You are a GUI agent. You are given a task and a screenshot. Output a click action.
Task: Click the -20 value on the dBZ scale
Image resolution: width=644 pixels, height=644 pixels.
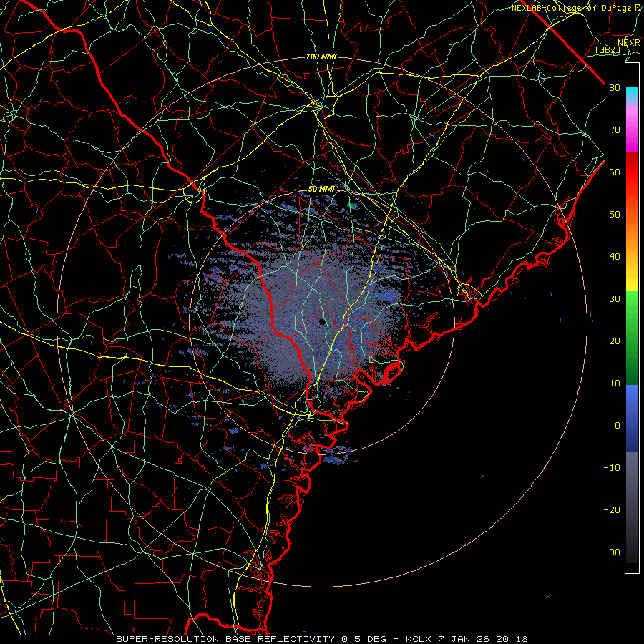pyautogui.click(x=612, y=509)
